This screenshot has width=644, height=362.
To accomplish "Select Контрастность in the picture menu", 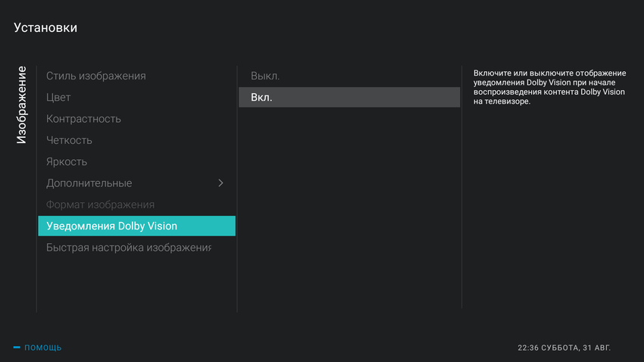I will 83,119.
